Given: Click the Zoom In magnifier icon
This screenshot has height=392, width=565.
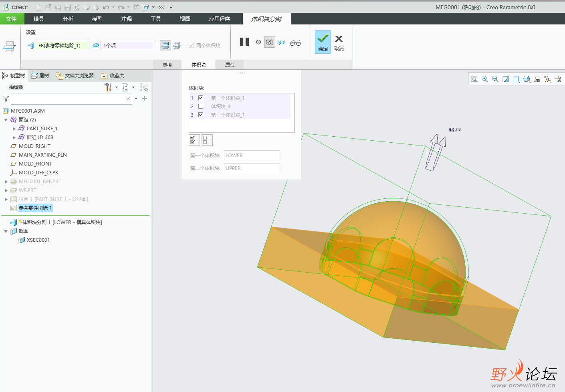Looking at the screenshot, I should pos(485,79).
